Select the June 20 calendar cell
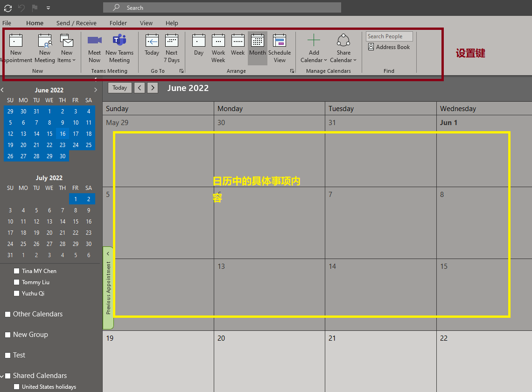 pos(269,362)
